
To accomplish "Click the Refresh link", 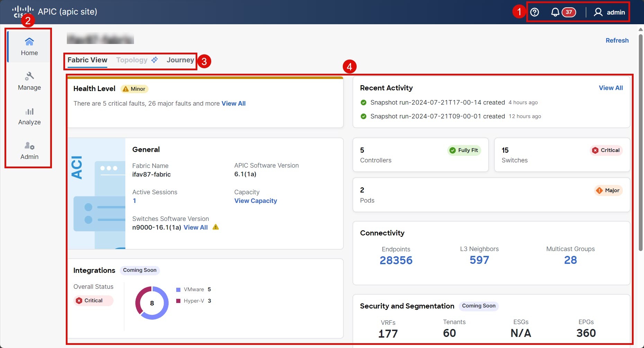I will [617, 41].
